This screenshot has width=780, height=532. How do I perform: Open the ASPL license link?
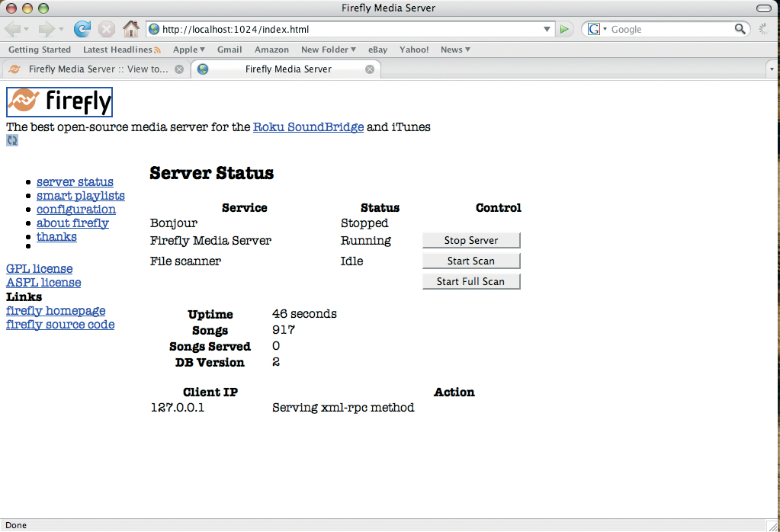point(43,283)
